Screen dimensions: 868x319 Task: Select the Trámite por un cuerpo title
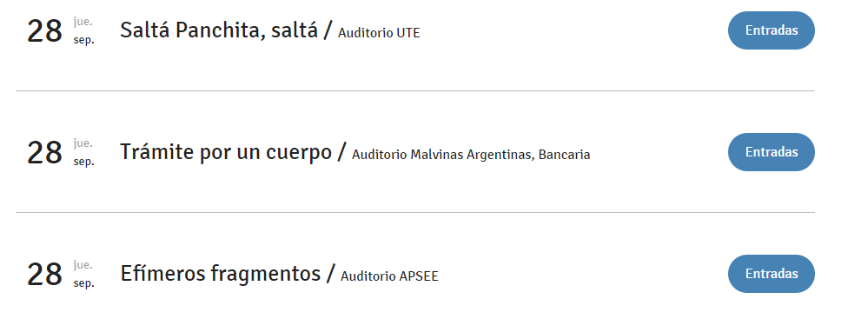pos(226,152)
